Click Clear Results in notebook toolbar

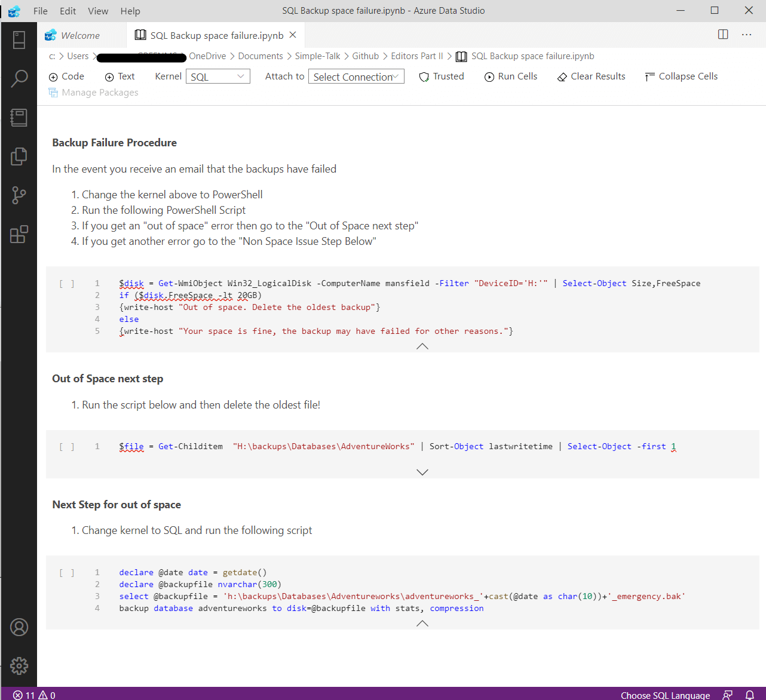592,76
